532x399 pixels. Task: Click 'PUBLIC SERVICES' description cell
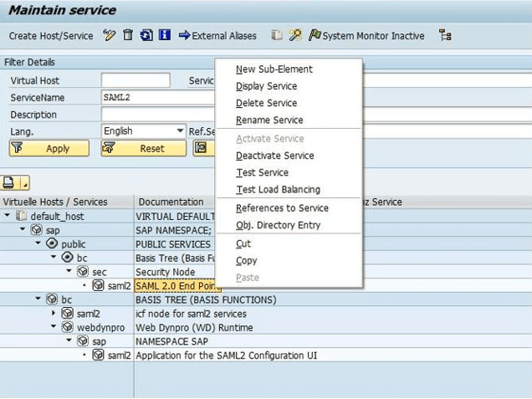(x=172, y=244)
